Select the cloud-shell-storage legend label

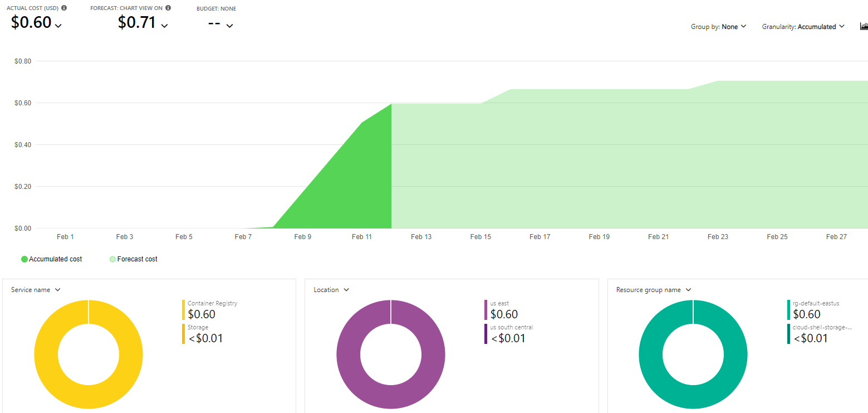coord(822,328)
